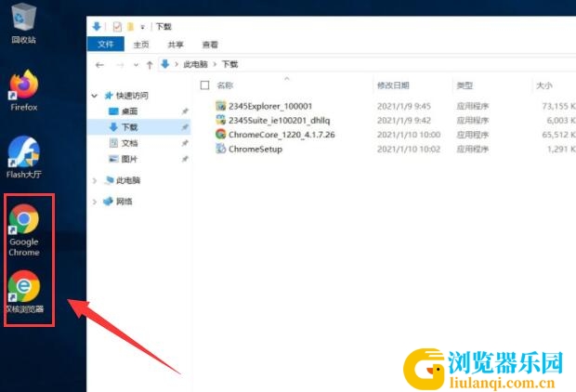The image size is (576, 392).
Task: Select 下载 in the navigation pane
Action: pos(129,127)
